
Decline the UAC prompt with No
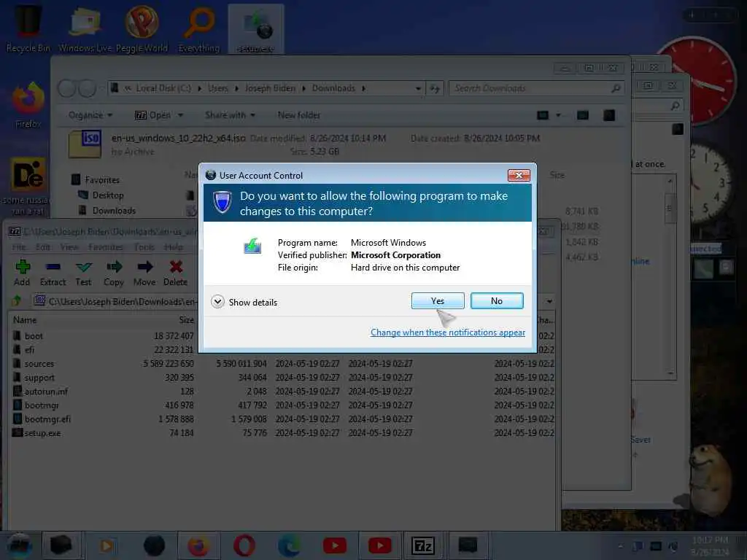coord(496,301)
